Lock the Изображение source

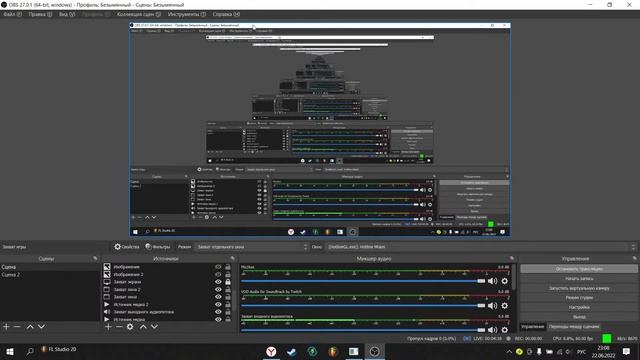(228, 267)
